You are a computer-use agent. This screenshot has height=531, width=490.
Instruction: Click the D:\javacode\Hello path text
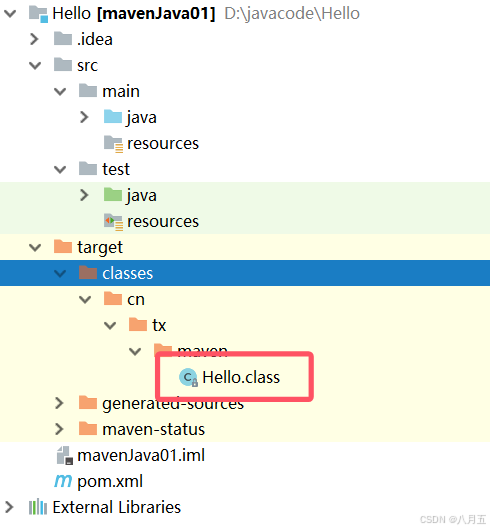point(292,14)
